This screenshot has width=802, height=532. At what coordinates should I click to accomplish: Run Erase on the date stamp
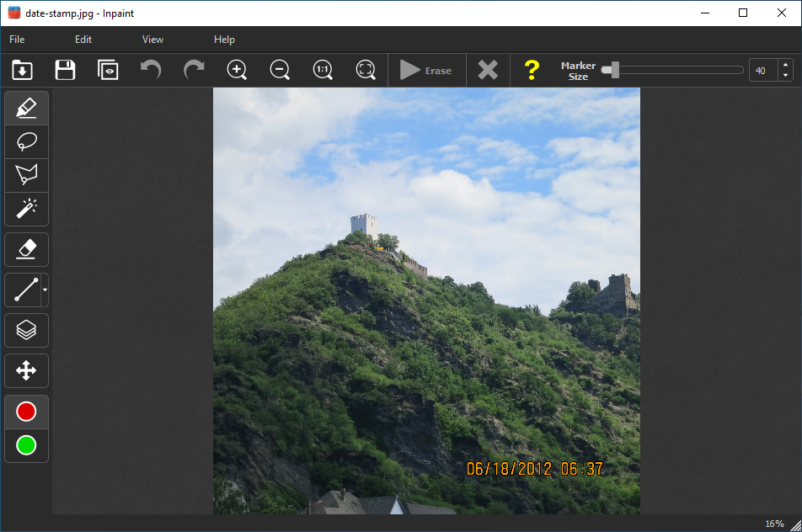point(426,70)
